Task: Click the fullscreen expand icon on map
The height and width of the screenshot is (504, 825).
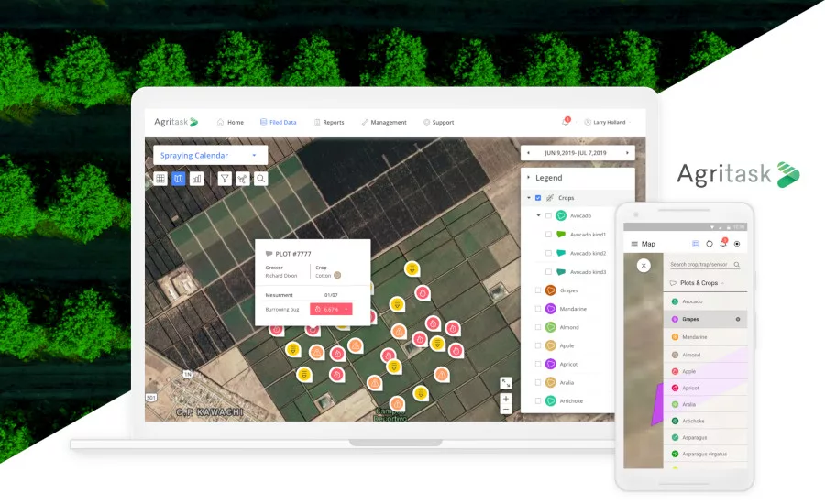Action: tap(506, 383)
